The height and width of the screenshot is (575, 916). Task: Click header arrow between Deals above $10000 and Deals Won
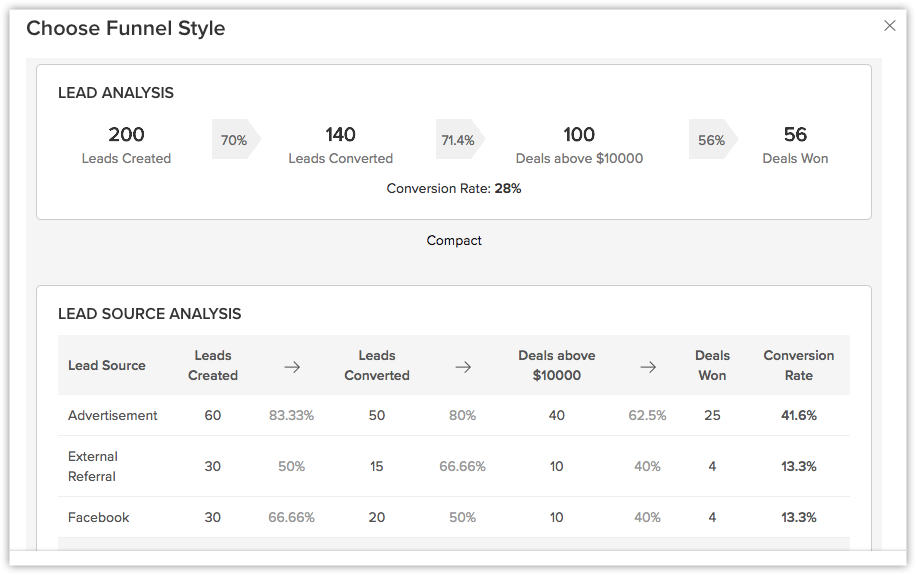tap(648, 367)
